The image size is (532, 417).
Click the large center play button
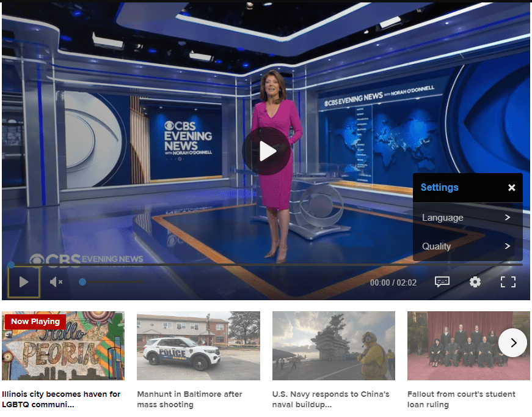266,151
